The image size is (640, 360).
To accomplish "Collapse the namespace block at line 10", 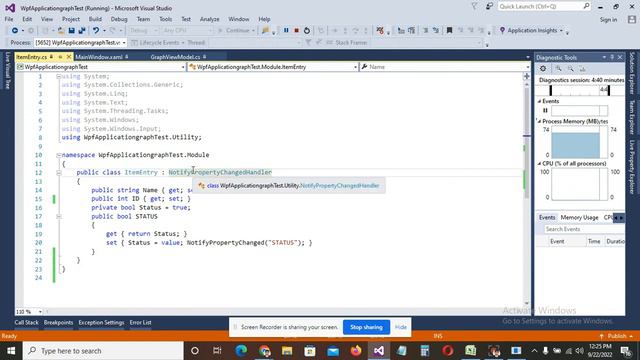I will click(x=58, y=155).
